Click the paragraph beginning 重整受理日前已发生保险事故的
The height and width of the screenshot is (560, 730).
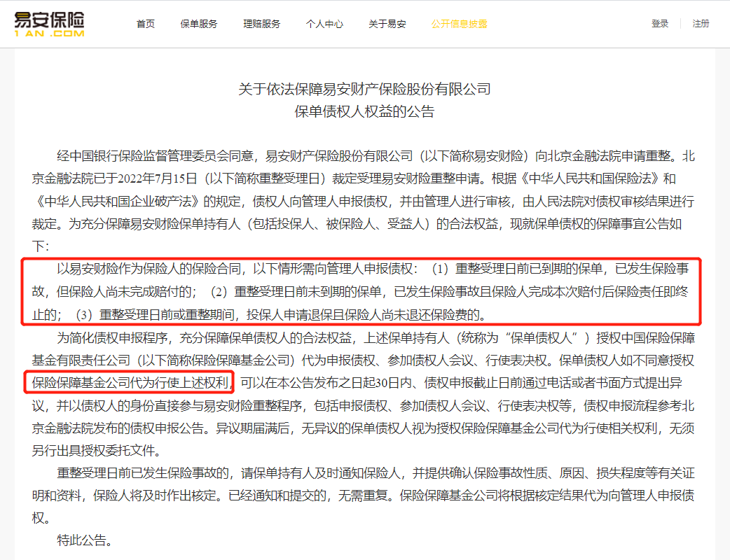tap(364, 495)
